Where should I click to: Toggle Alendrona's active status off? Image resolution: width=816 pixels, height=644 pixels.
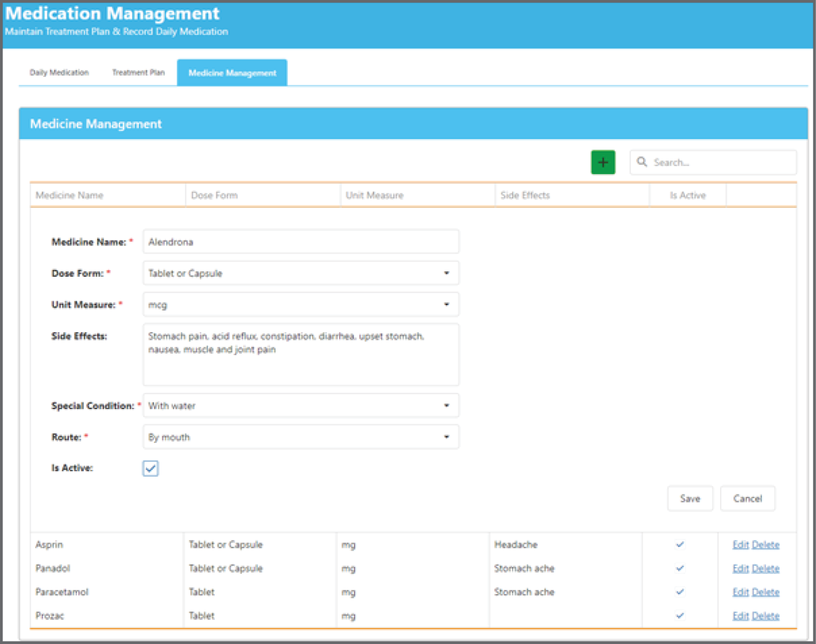[x=150, y=468]
